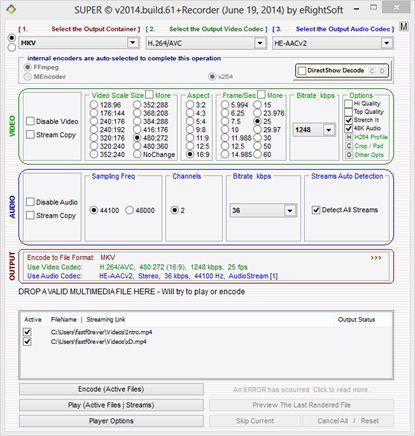This screenshot has height=436, width=415.
Task: Open the video bitrate 1248 dropdown
Action: 329,130
